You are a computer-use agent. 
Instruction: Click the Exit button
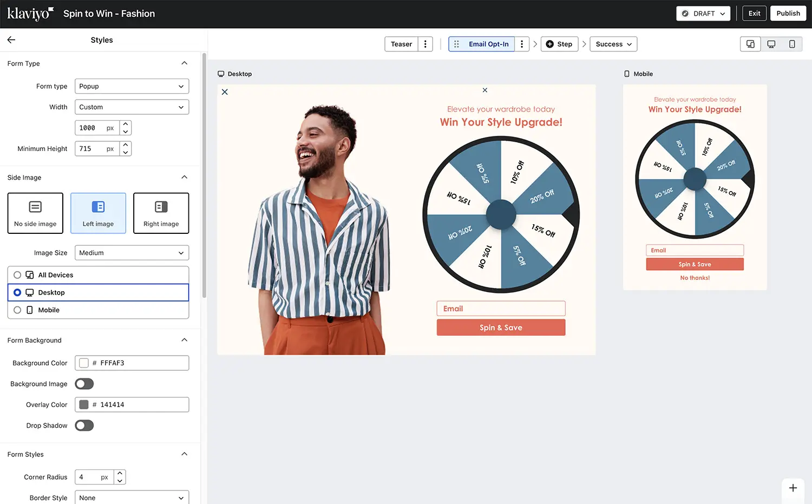[x=754, y=13]
